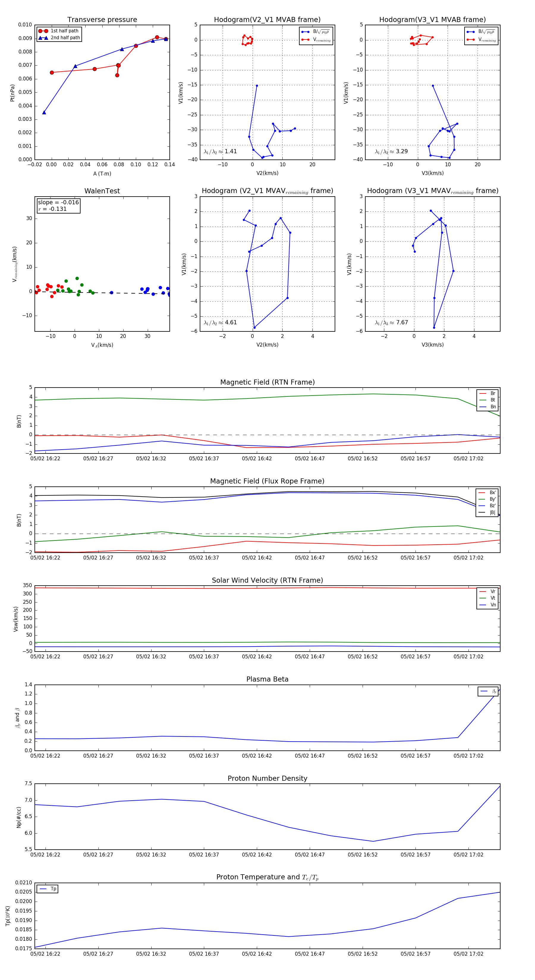Image resolution: width=535 pixels, height=980 pixels.
Task: Click 'Hodogram (V3_V1 MVAVremaining frame)' title
Action: coord(432,191)
